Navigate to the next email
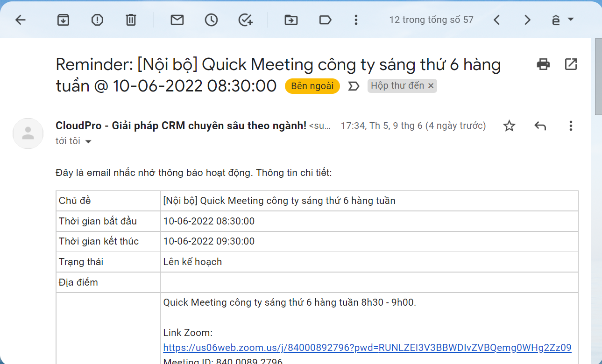The image size is (602, 364). tap(527, 20)
